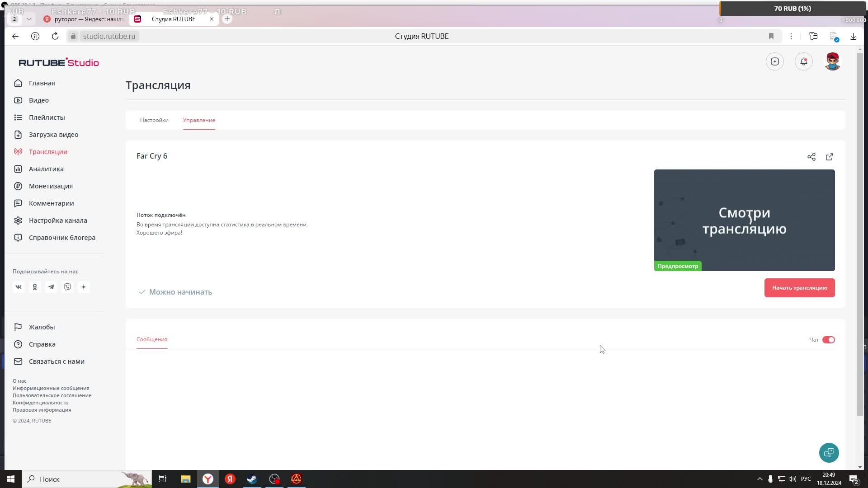The image size is (868, 488).
Task: Expand the browser tab list chevron
Action: [x=29, y=19]
